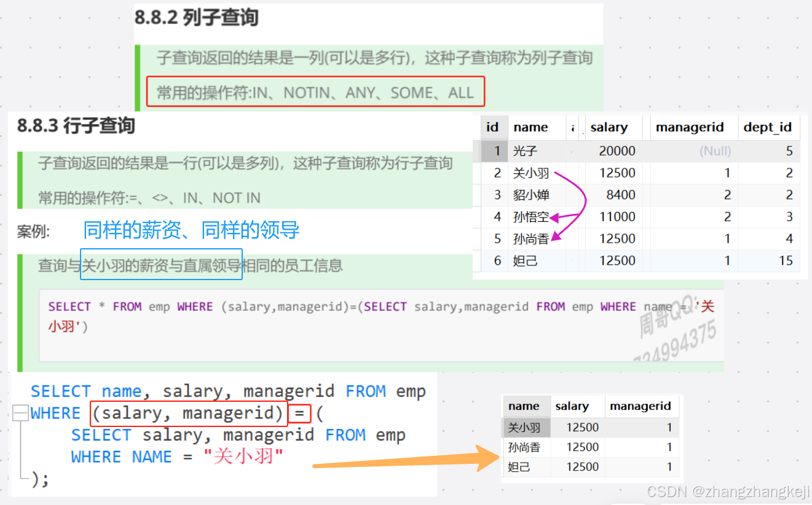The height and width of the screenshot is (505, 812).
Task: Click the '8.8.3 行子查询' heading
Action: [76, 126]
